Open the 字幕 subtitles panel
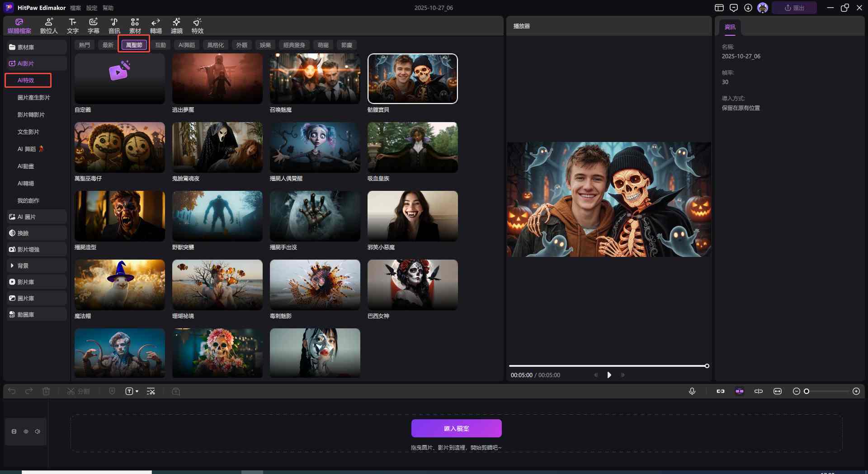Viewport: 868px width, 474px height. pos(93,26)
